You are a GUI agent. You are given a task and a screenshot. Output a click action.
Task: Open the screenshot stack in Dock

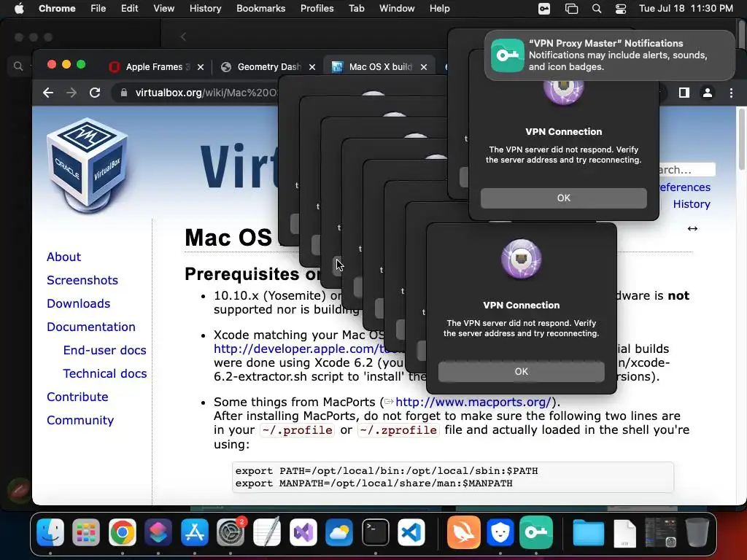pyautogui.click(x=661, y=532)
